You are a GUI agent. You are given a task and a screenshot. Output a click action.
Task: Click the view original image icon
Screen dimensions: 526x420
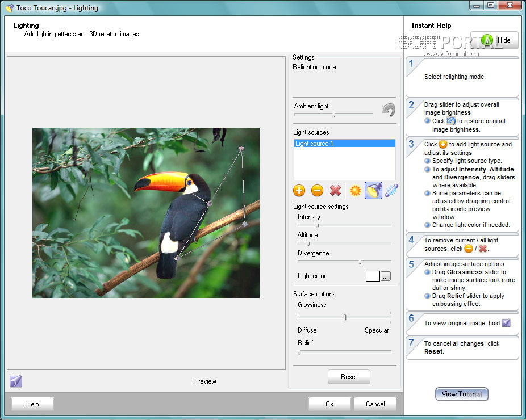pos(16,381)
